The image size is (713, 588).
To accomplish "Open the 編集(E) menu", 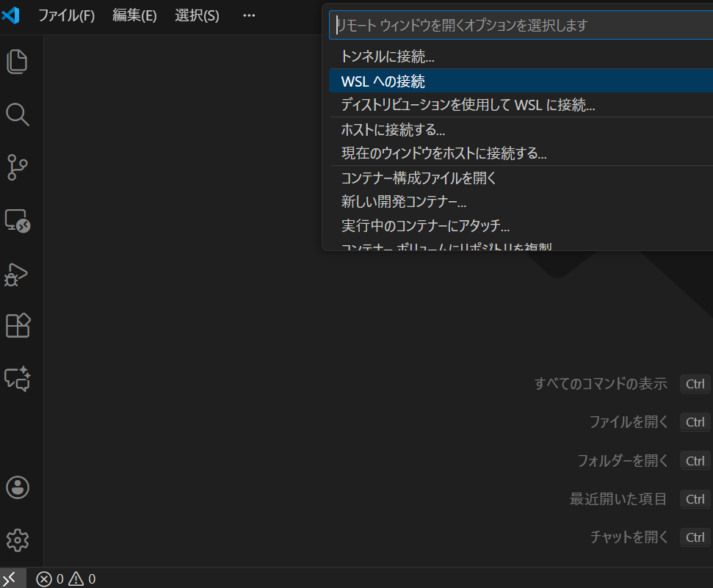I will point(134,15).
